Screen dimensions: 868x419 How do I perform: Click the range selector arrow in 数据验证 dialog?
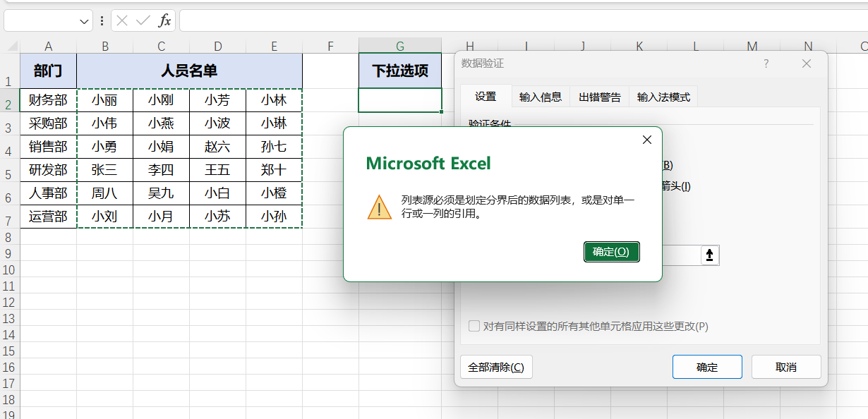709,255
